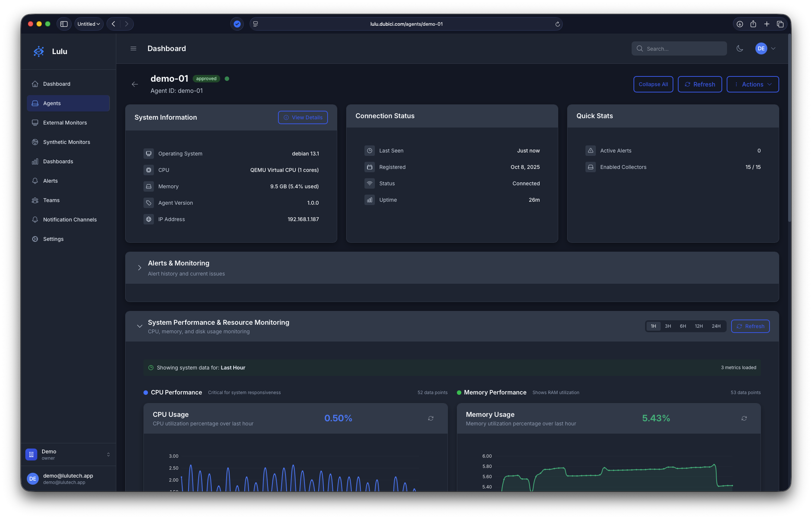Image resolution: width=812 pixels, height=519 pixels.
Task: Toggle the sidebar with the hamburger menu
Action: pyautogui.click(x=133, y=48)
